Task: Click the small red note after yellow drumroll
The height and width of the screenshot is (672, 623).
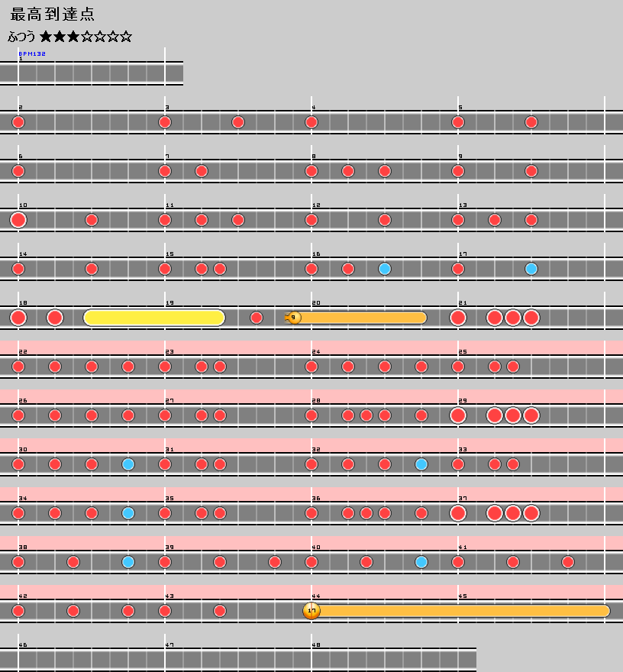Action: [x=257, y=318]
